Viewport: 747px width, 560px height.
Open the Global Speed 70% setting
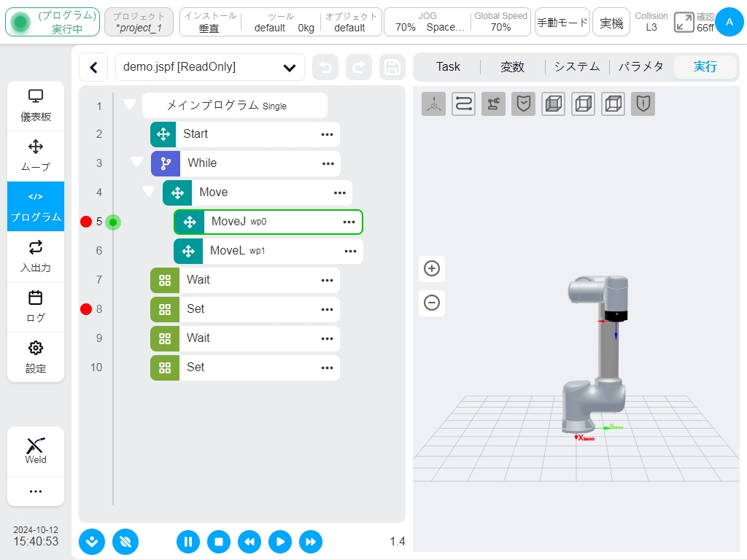tap(500, 22)
